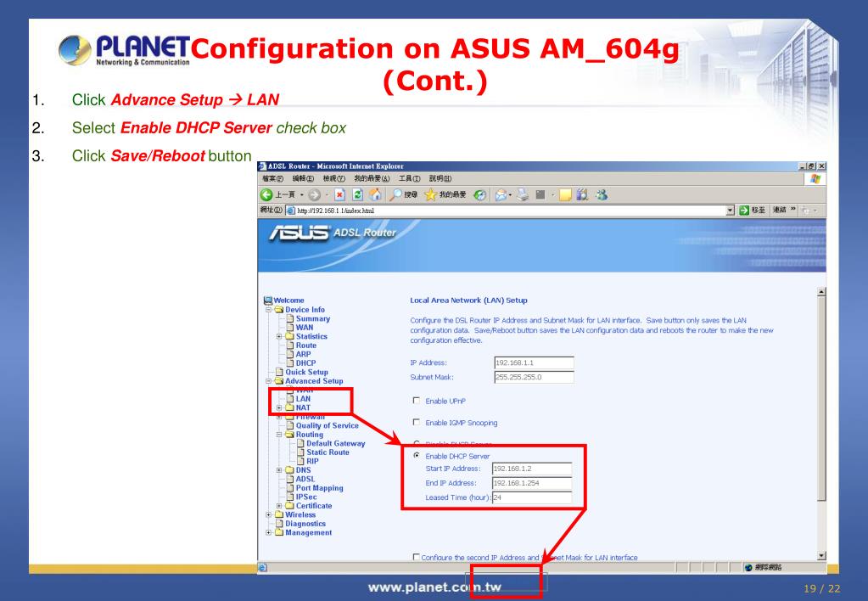Click the Start IP Address field
The image size is (868, 601).
(532, 469)
